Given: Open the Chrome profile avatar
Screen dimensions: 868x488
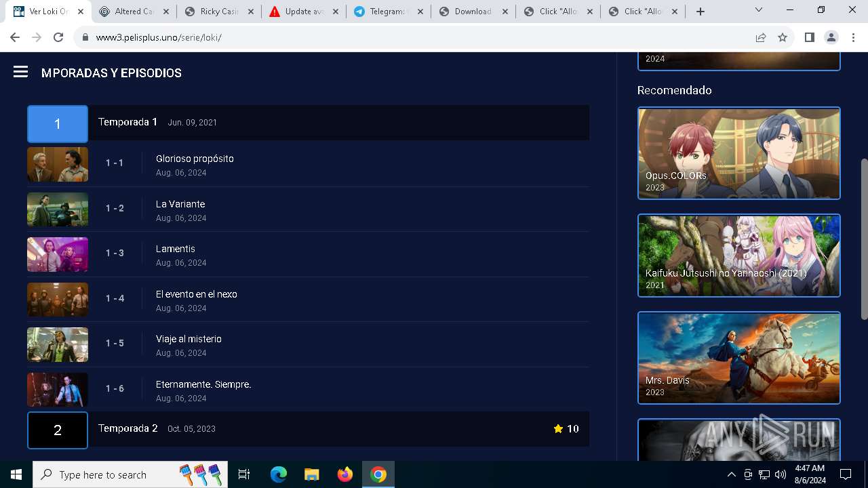Looking at the screenshot, I should click(831, 37).
